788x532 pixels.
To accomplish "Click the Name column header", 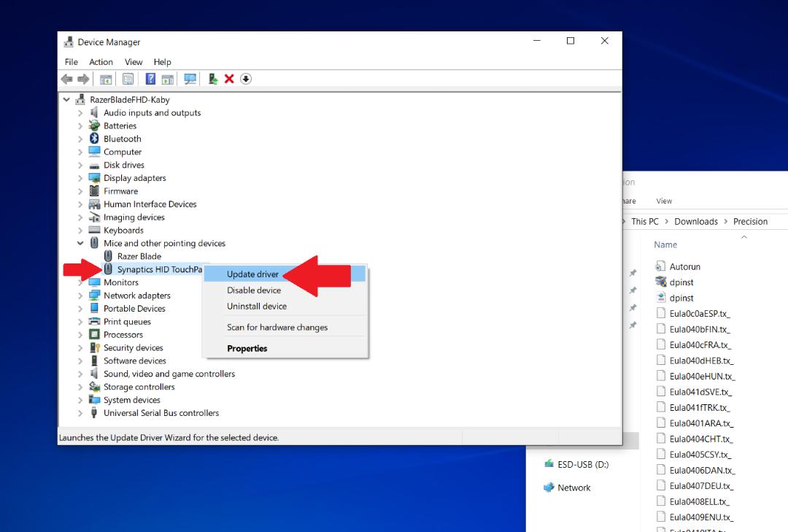I will click(x=665, y=245).
